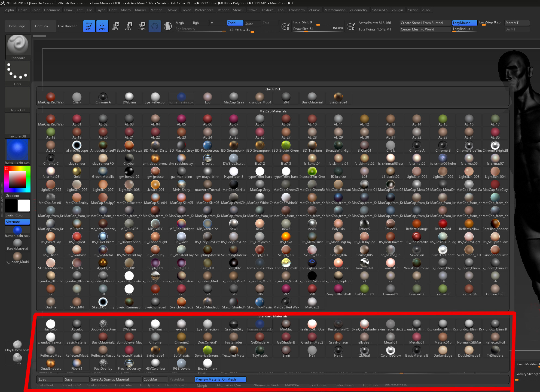This screenshot has width=540, height=392.
Task: Adjust the Z Intensity slider
Action: point(252,29)
